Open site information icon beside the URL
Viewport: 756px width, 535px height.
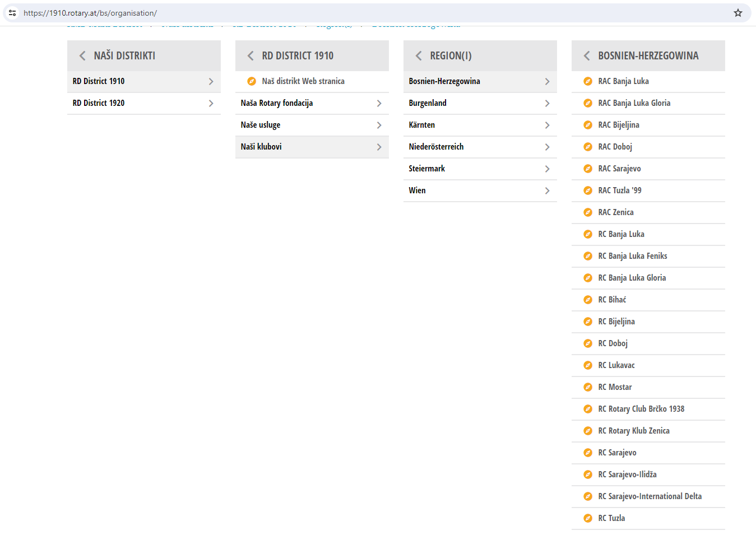[12, 13]
